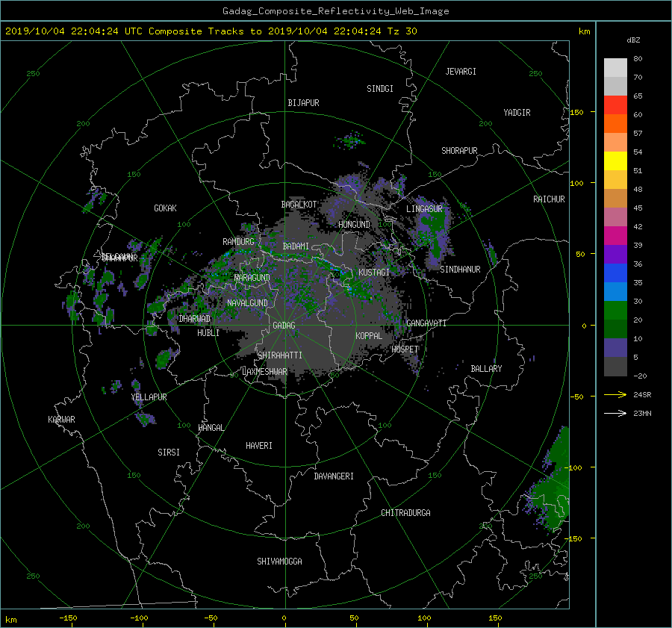The image size is (672, 628).
Task: Click the HUNGUND label
Action: (x=354, y=225)
